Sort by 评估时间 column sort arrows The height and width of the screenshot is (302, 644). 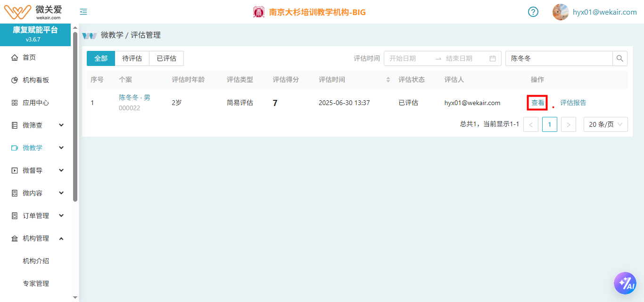pos(388,80)
